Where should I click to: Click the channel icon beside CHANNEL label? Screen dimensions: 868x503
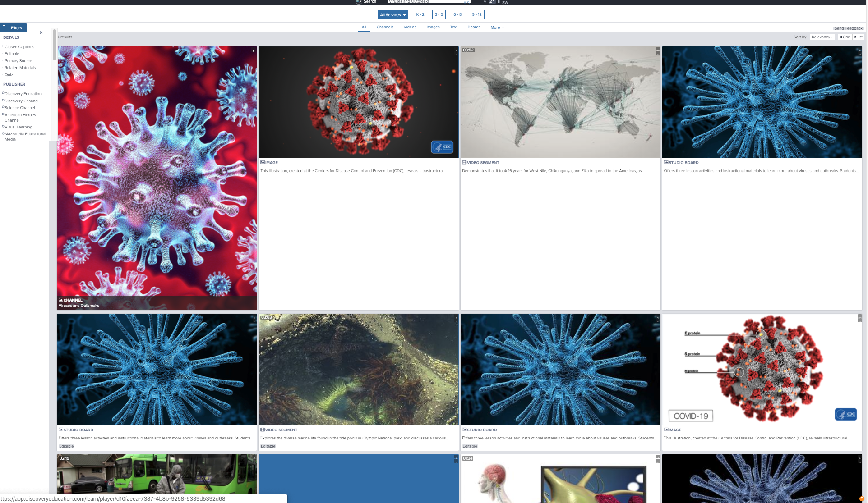(x=61, y=300)
